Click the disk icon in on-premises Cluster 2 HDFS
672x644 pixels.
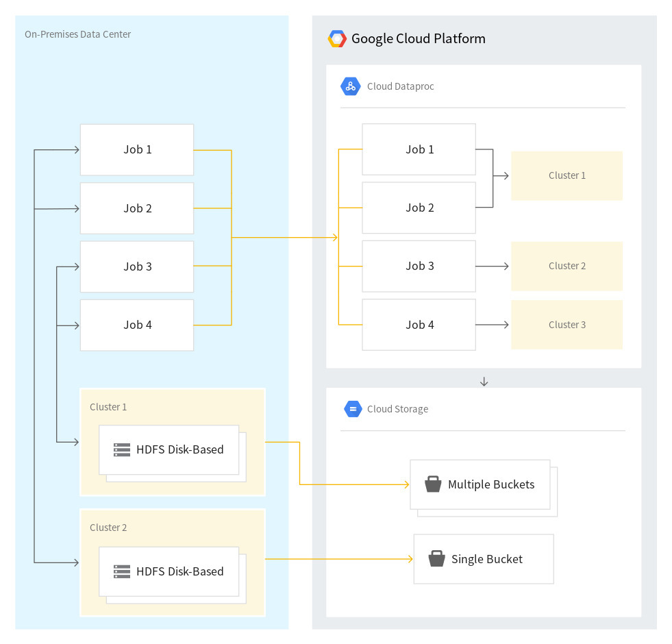122,571
